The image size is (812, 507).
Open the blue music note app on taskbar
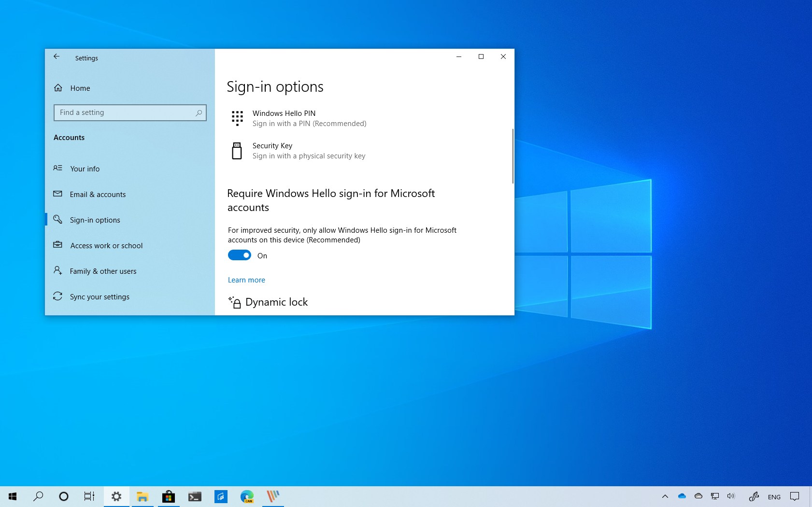click(221, 496)
